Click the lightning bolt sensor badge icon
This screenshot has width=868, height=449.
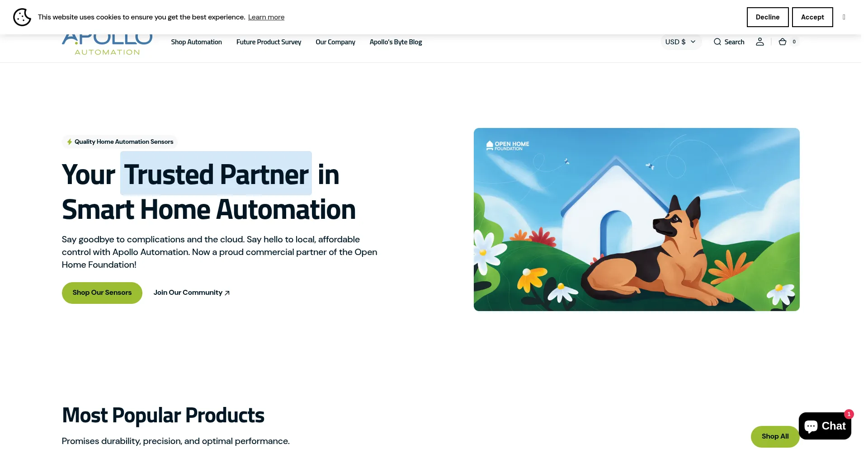pos(69,142)
